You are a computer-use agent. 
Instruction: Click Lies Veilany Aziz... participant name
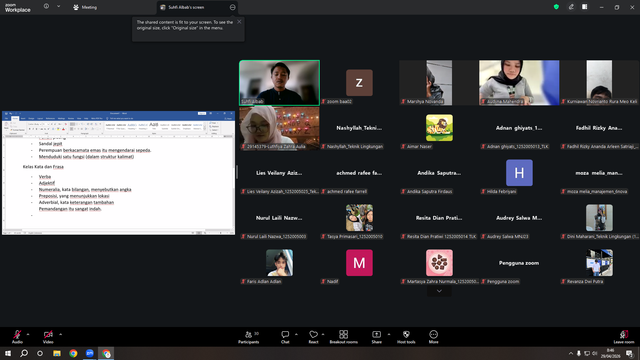(279, 173)
